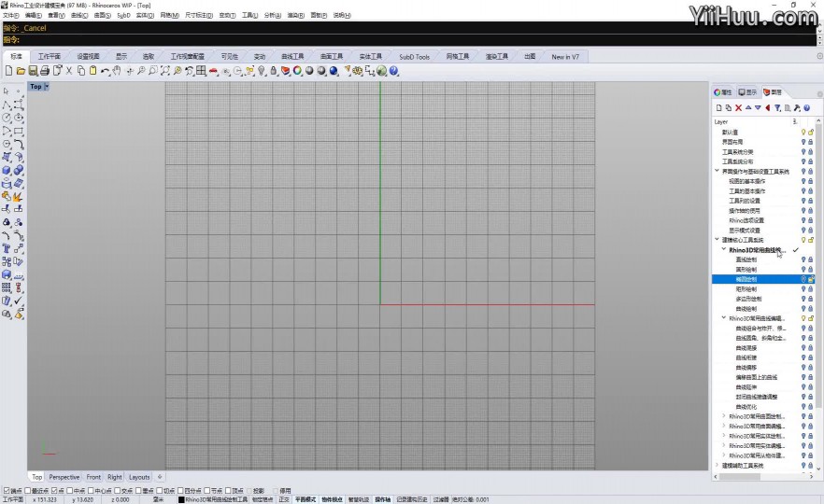This screenshot has height=504, width=824.
Task: Select the Polyline tool in left sidebar
Action: [x=7, y=105]
